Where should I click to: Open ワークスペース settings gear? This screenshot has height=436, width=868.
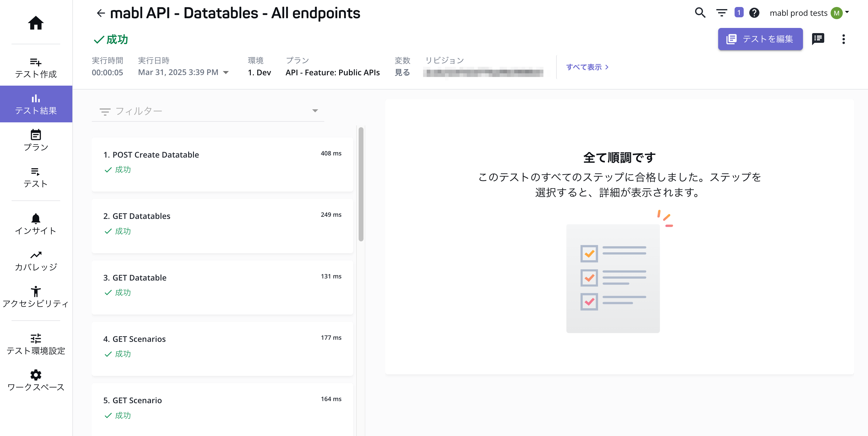click(x=36, y=381)
